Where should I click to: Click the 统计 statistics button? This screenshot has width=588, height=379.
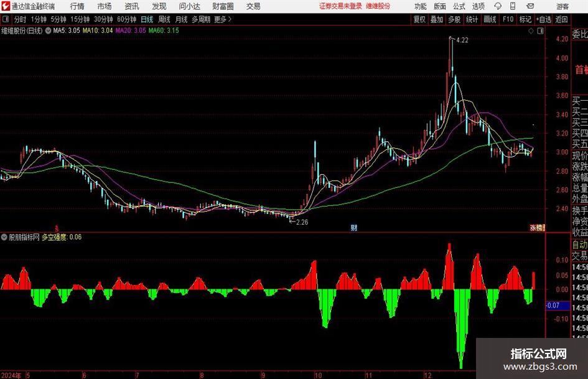tap(472, 19)
